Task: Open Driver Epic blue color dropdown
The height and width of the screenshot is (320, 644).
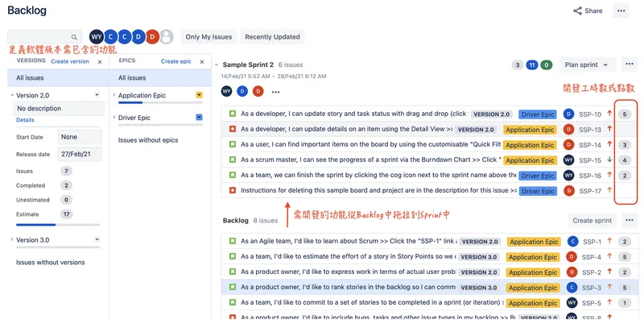Action: (x=199, y=117)
